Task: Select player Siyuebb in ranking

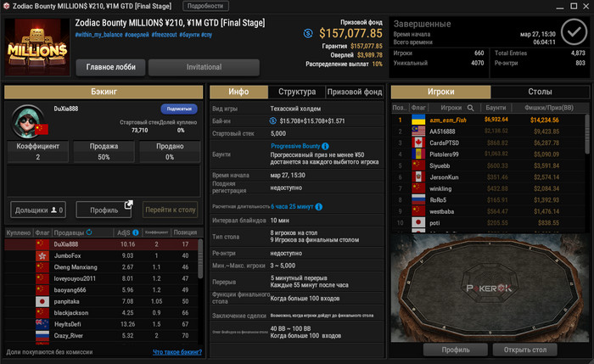Action: (488, 166)
